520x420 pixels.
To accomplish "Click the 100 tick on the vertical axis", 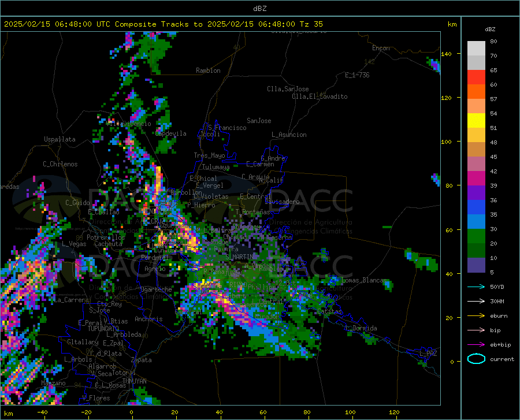I will pyautogui.click(x=447, y=142).
